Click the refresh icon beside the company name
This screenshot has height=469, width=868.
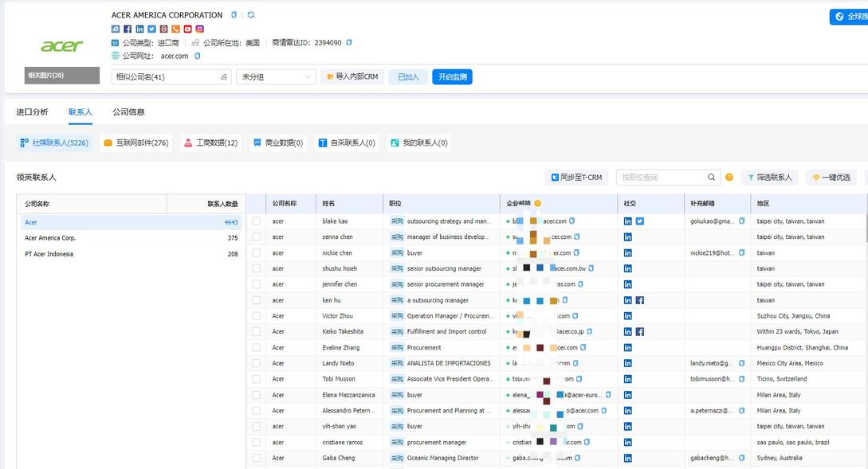tap(251, 15)
